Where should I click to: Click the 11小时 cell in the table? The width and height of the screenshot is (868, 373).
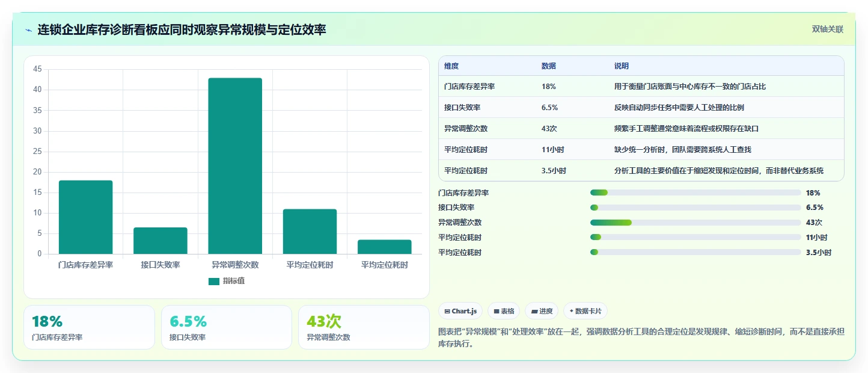click(553, 150)
